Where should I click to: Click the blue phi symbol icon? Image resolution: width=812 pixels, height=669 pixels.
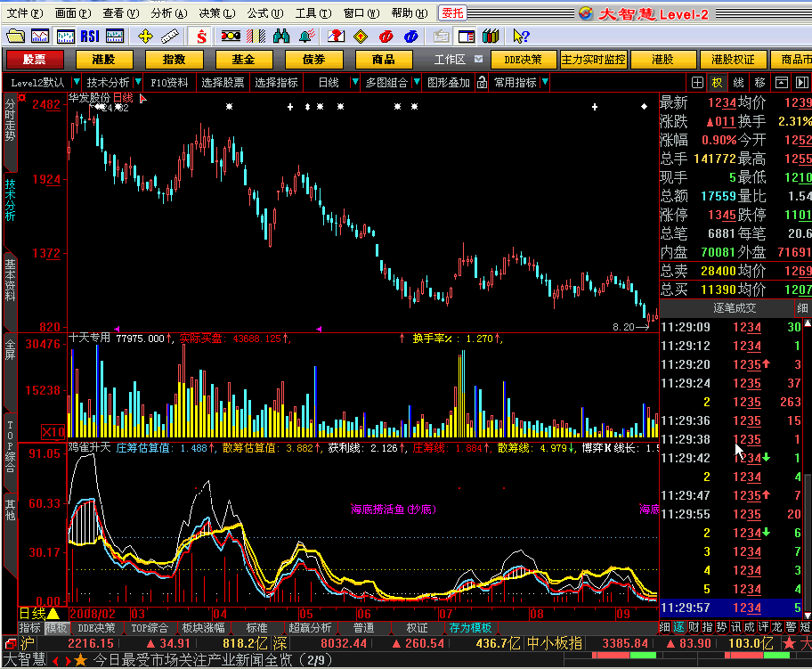[x=411, y=36]
